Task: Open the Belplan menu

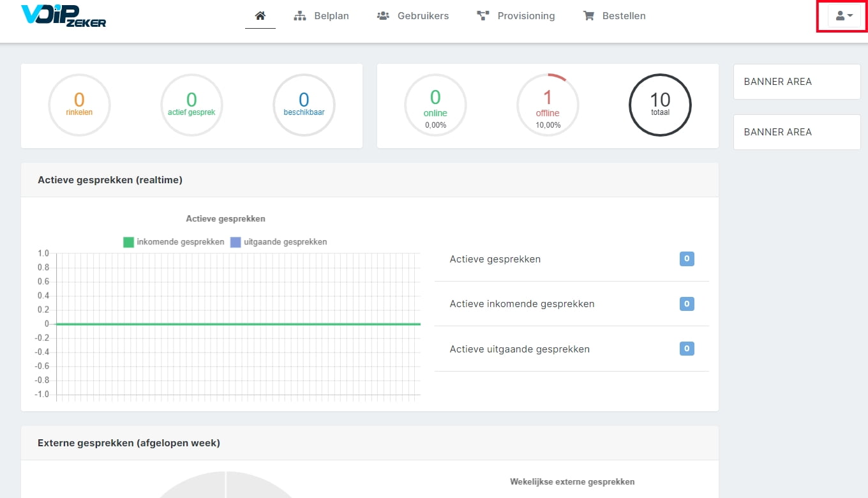Action: (x=321, y=15)
